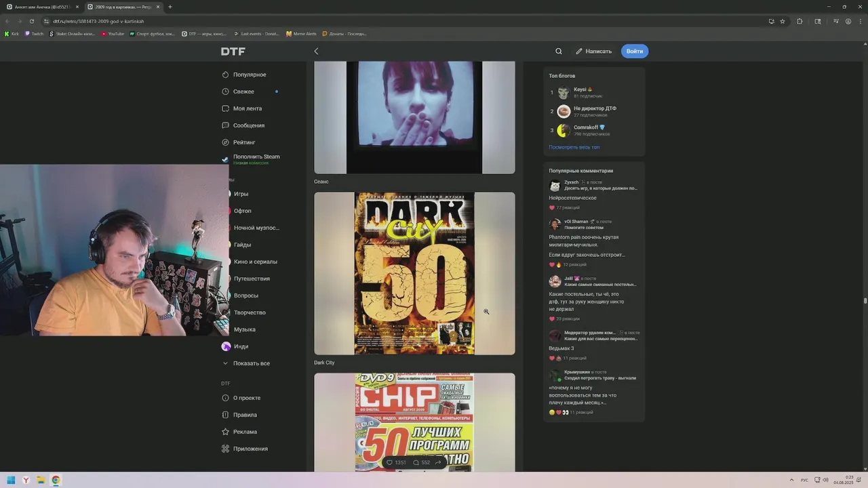The image size is (868, 488).
Task: Open Рейтинг in the sidebar
Action: 244,142
